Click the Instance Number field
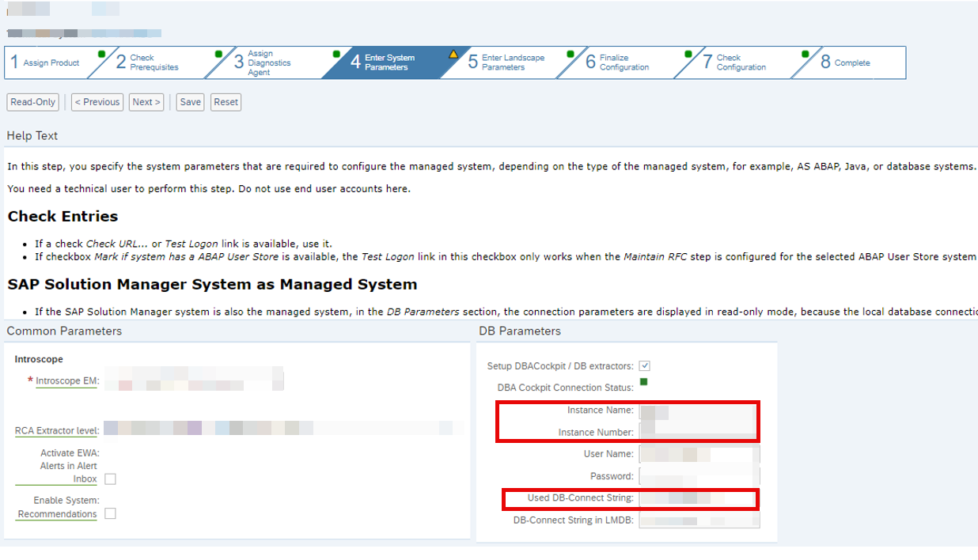This screenshot has width=978, height=560. tap(698, 432)
